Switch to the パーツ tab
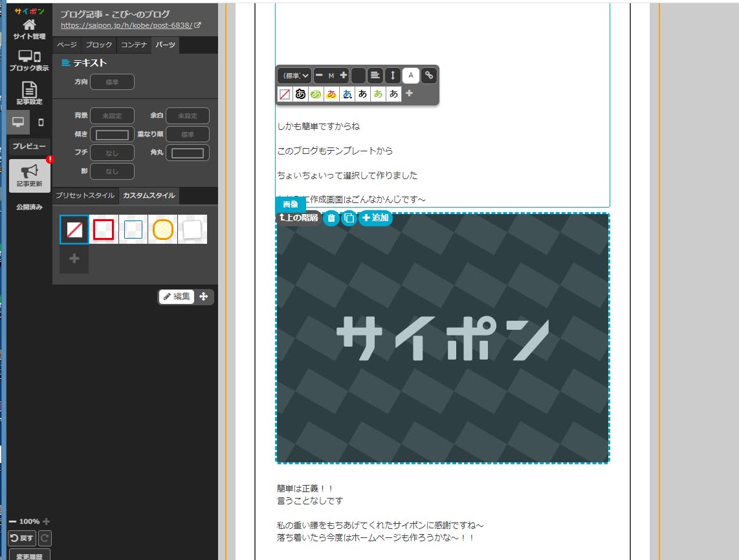This screenshot has height=560, width=739. click(x=165, y=45)
